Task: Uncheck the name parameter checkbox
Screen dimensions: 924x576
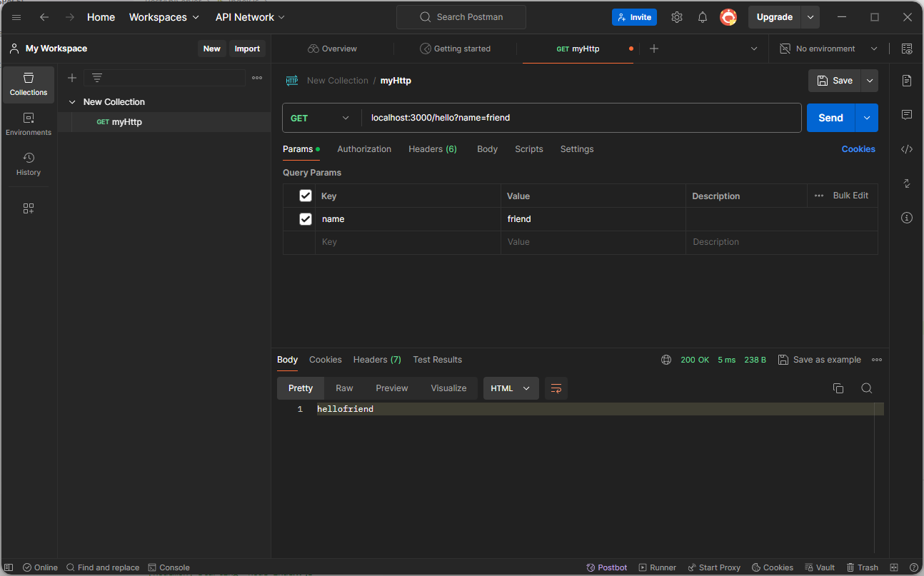Action: coord(306,219)
